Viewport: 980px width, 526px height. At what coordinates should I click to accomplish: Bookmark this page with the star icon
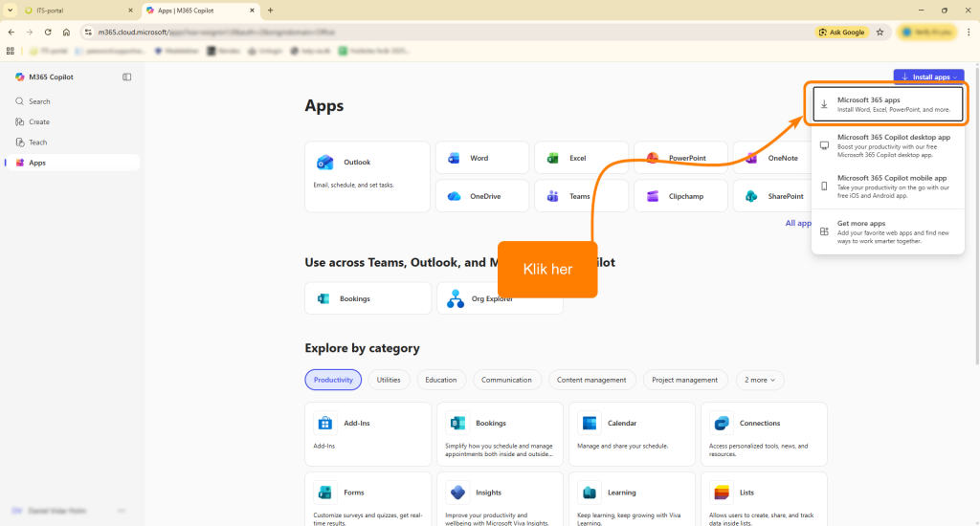pyautogui.click(x=879, y=32)
